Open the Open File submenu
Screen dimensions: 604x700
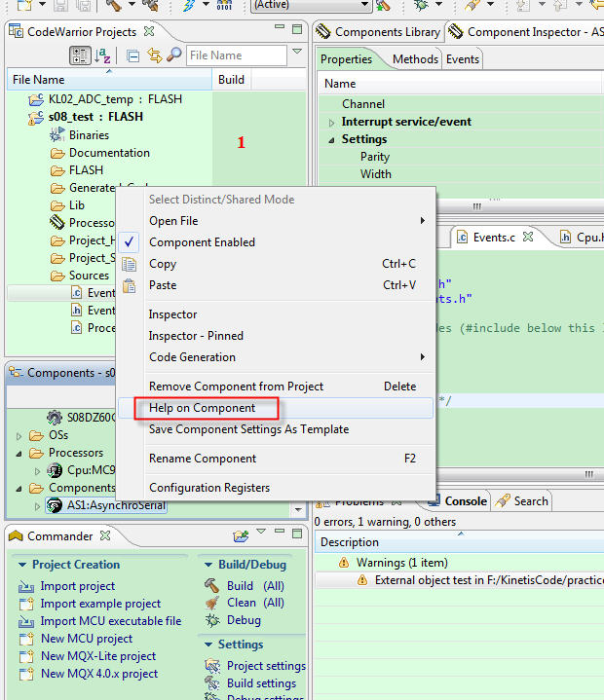click(276, 221)
